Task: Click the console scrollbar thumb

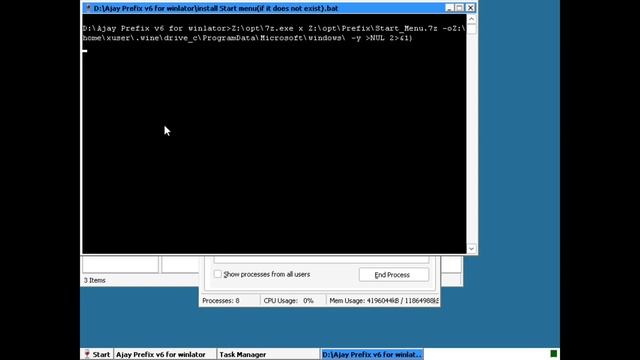Action: tap(471, 29)
